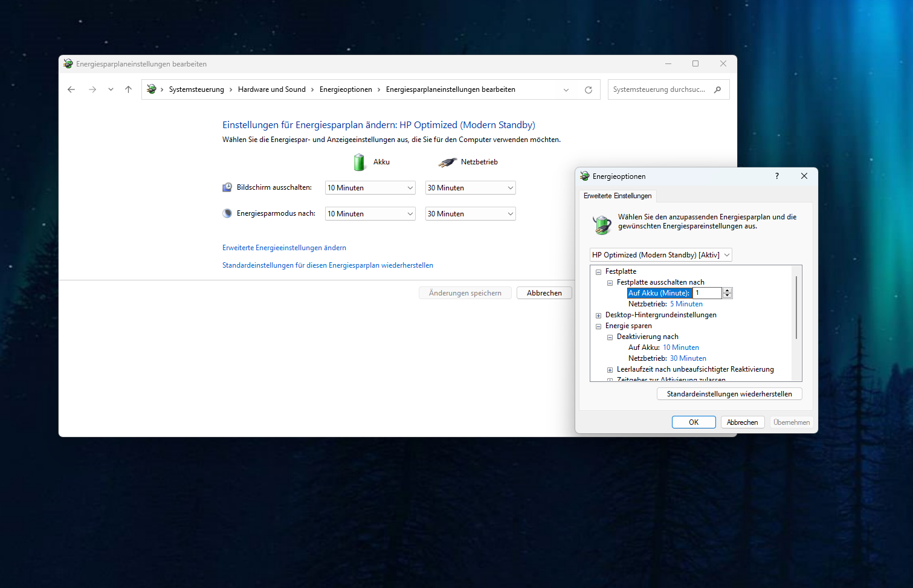
Task: Click the 10 Minuten Auf Akku value
Action: tap(681, 347)
